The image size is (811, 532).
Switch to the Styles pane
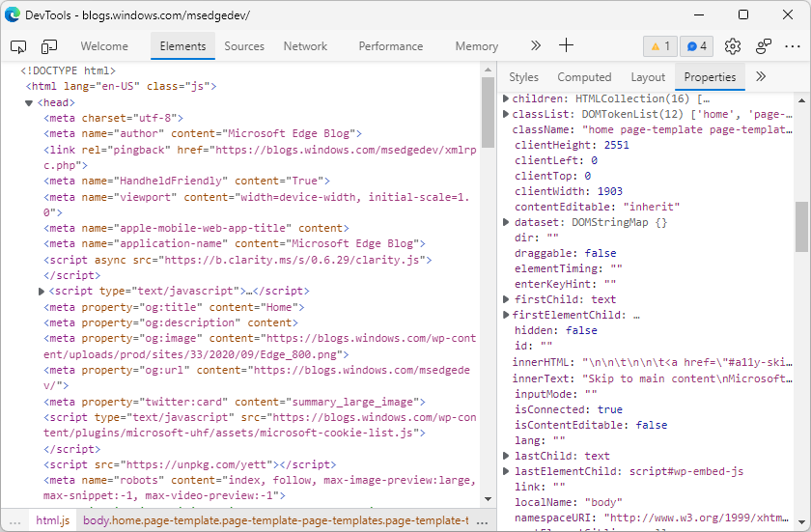tap(523, 77)
